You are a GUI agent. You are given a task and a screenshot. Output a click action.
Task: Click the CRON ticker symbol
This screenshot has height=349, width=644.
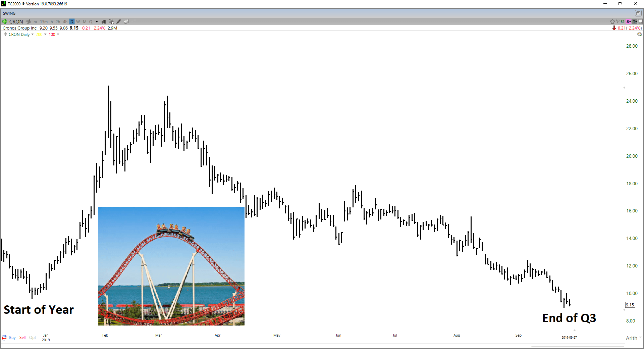click(x=16, y=21)
